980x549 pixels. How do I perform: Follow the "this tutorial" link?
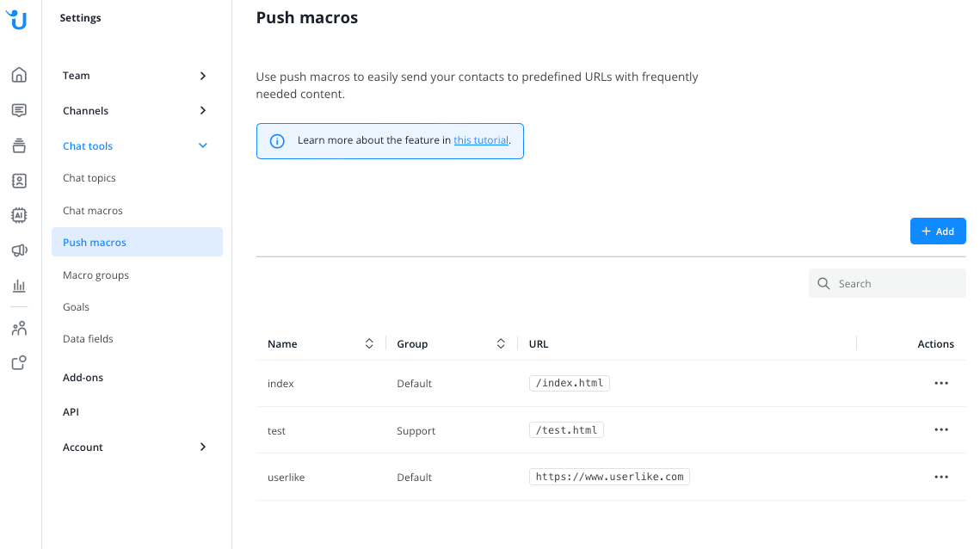coord(481,140)
